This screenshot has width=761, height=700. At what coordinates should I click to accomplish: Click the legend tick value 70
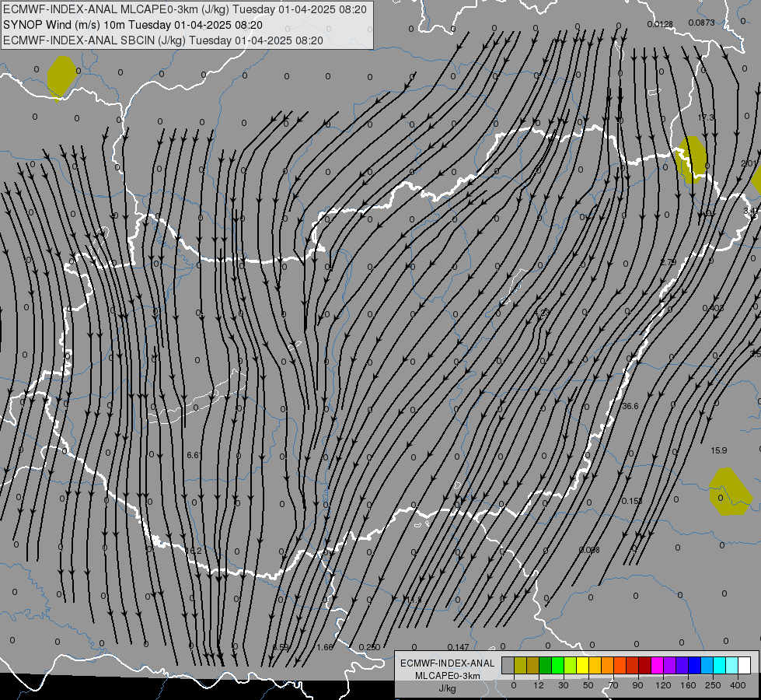613,685
